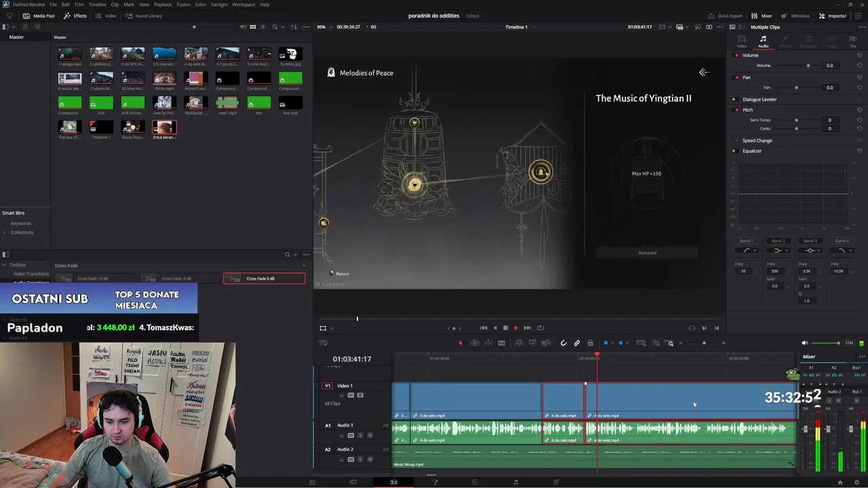Image resolution: width=868 pixels, height=488 pixels.
Task: Click the speaker mute icon above Mixer
Action: [x=805, y=343]
